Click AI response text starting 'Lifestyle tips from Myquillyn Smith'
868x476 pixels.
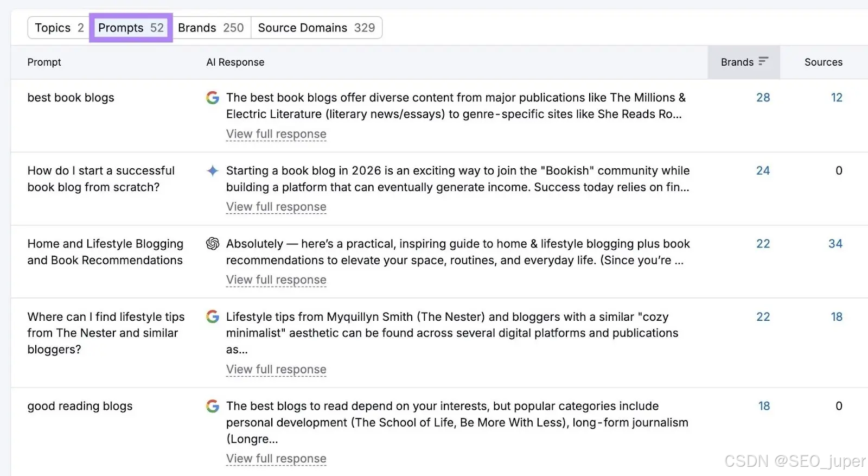[x=452, y=333]
